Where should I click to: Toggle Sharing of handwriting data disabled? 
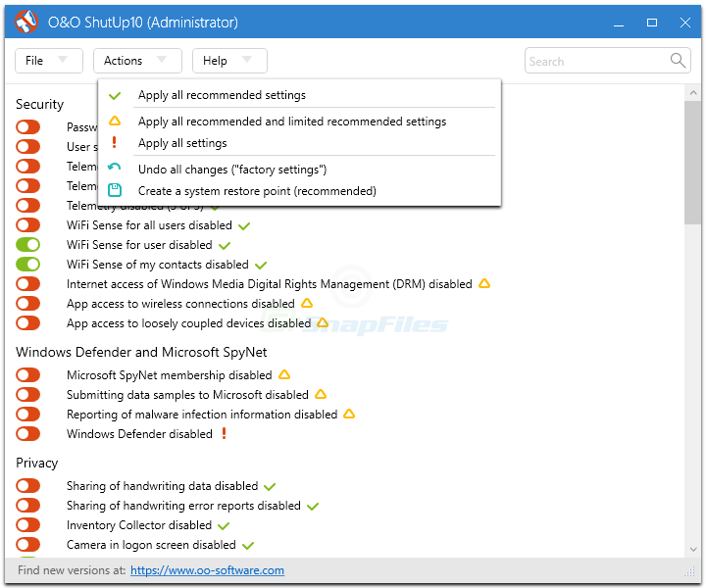pos(27,486)
